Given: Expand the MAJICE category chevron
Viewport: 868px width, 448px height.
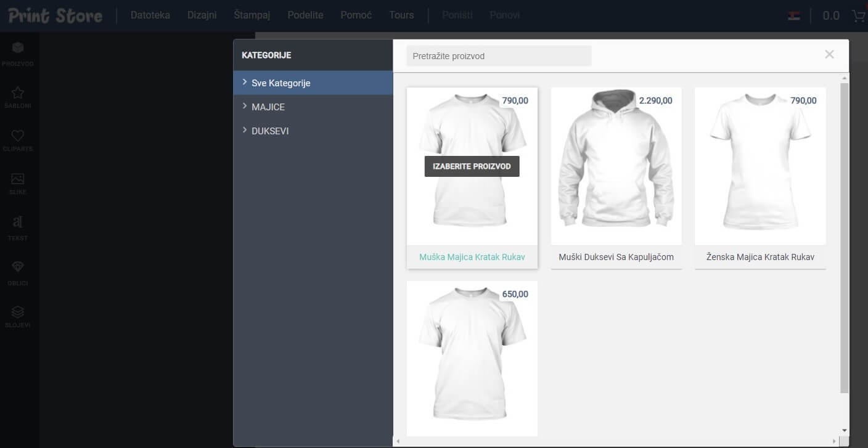Looking at the screenshot, I should point(245,106).
